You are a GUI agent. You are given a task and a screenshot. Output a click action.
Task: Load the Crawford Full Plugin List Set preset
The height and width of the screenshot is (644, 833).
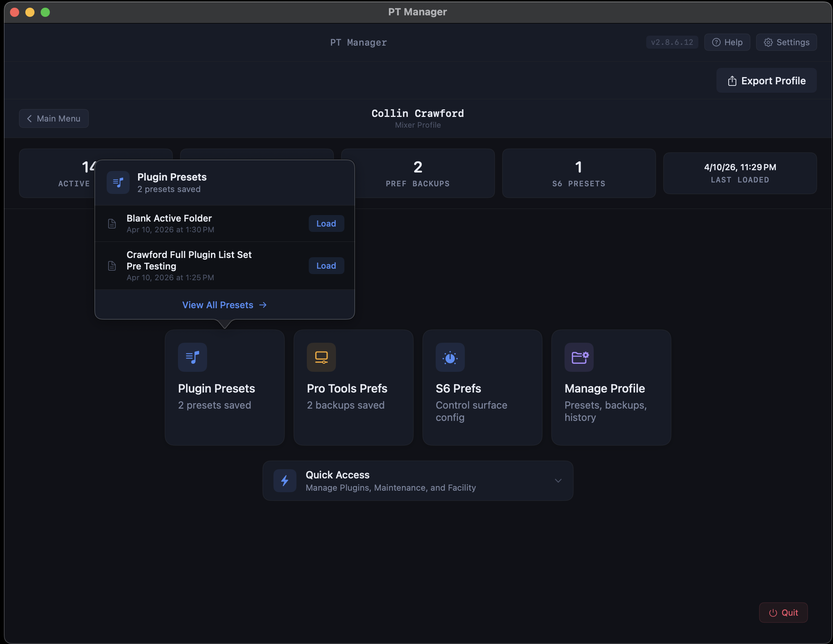326,266
